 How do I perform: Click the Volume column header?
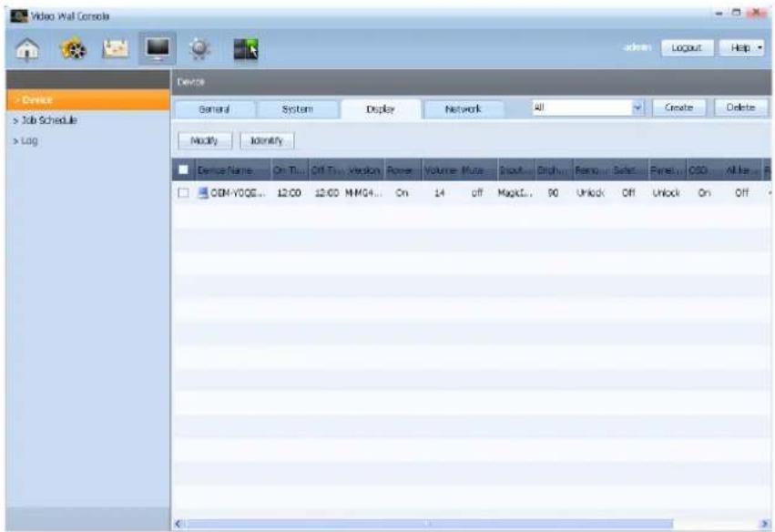441,170
